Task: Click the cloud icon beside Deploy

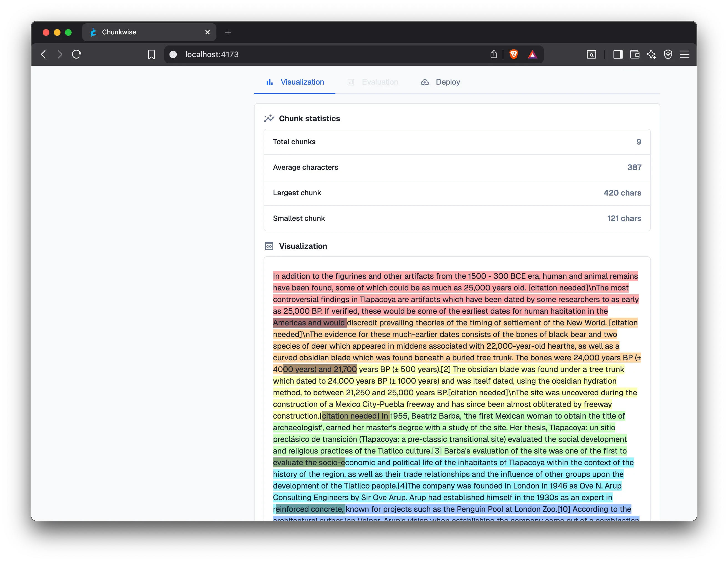Action: [425, 82]
